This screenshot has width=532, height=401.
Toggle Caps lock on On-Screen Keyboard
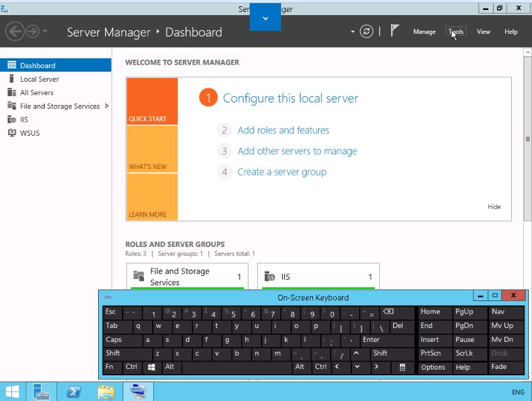(x=123, y=339)
